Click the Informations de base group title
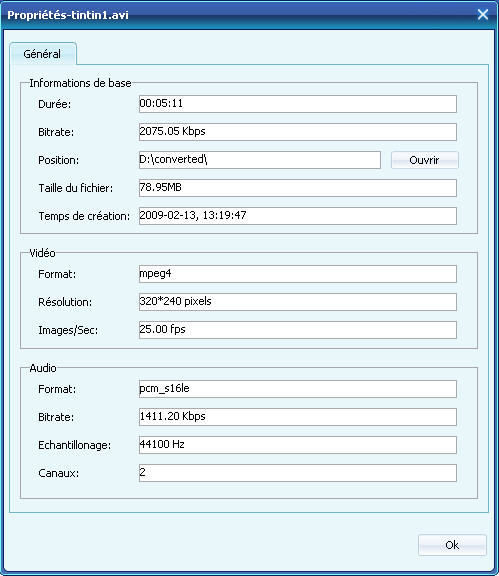Image resolution: width=499 pixels, height=576 pixels. [x=80, y=83]
